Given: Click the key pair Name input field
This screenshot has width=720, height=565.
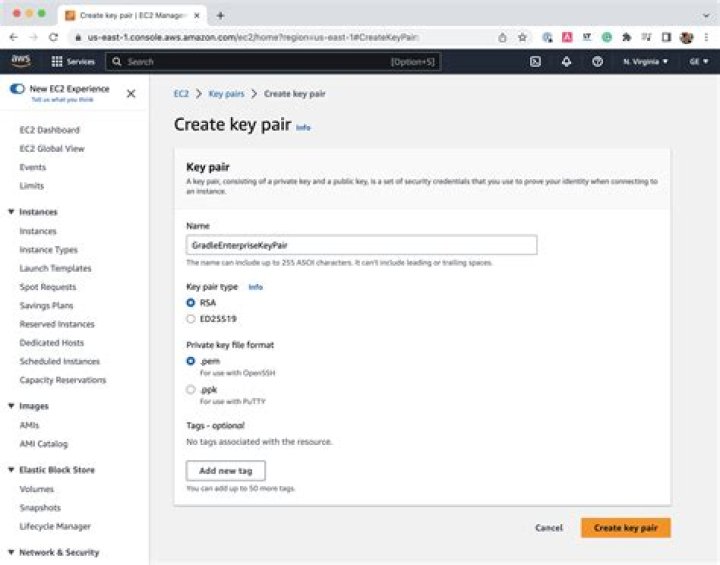Looking at the screenshot, I should tap(361, 245).
